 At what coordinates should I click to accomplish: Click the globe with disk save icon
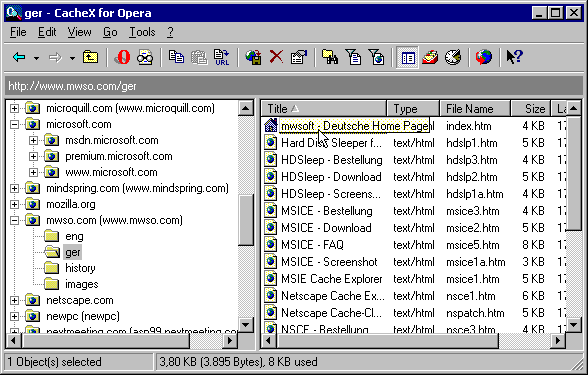pos(254,57)
